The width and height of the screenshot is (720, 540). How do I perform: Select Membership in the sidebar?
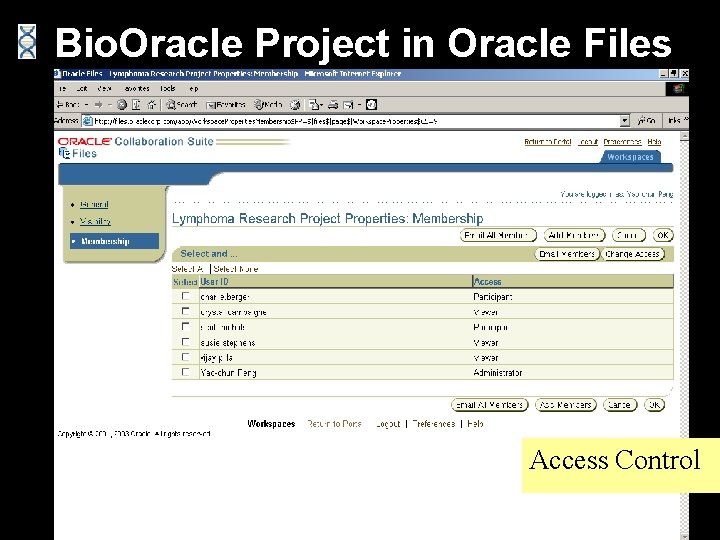coord(114,241)
